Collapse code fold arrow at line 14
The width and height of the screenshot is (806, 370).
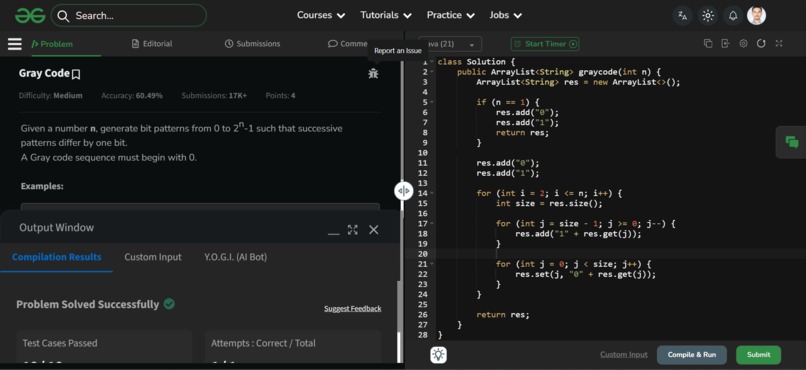point(432,193)
